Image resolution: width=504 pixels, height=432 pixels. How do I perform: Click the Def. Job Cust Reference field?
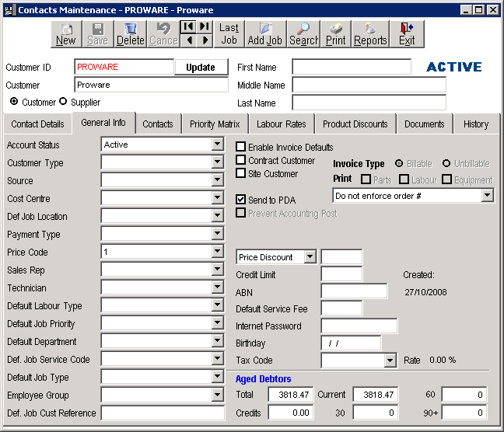pos(163,413)
